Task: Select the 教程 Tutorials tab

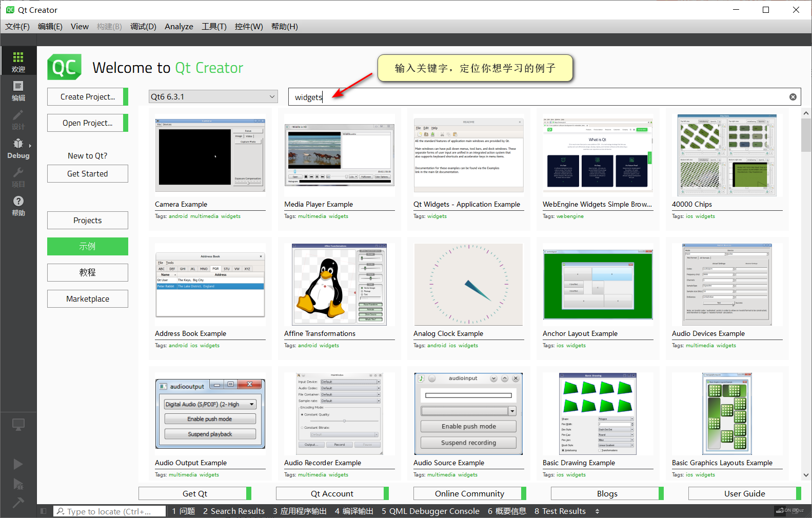Action: (88, 272)
